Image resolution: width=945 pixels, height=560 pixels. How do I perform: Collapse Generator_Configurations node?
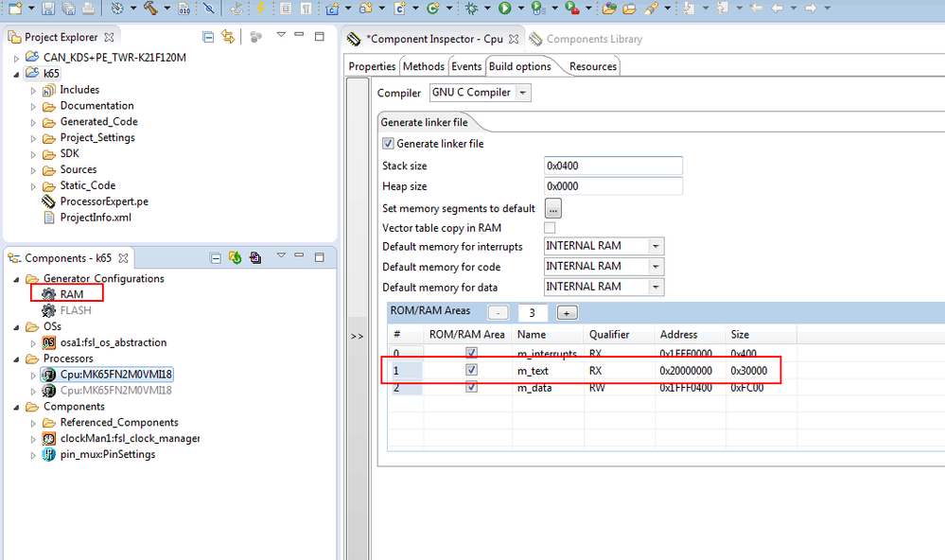tap(16, 279)
